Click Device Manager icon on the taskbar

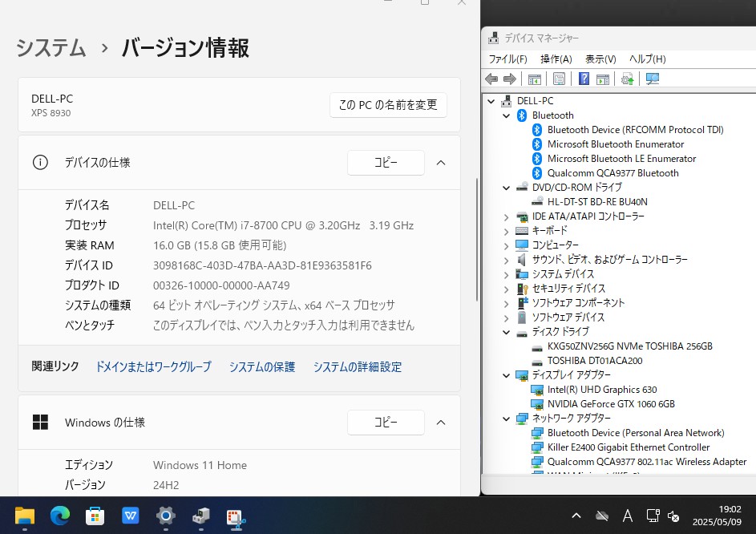(200, 516)
